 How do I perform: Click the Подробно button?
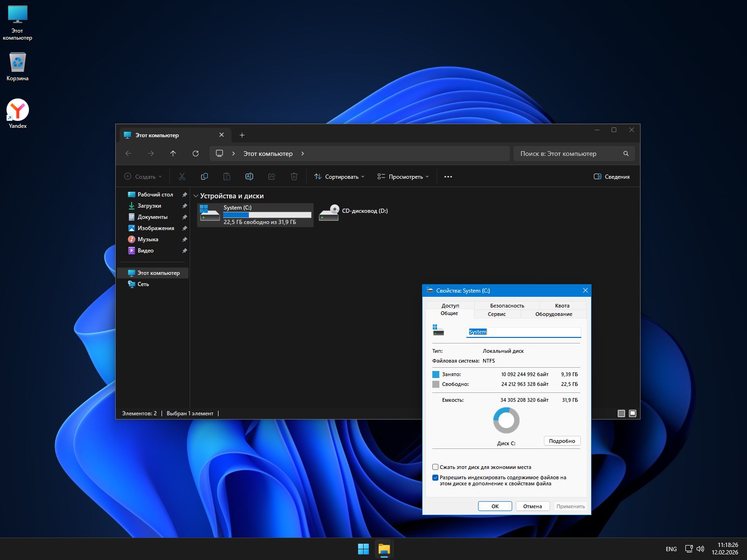(x=562, y=441)
